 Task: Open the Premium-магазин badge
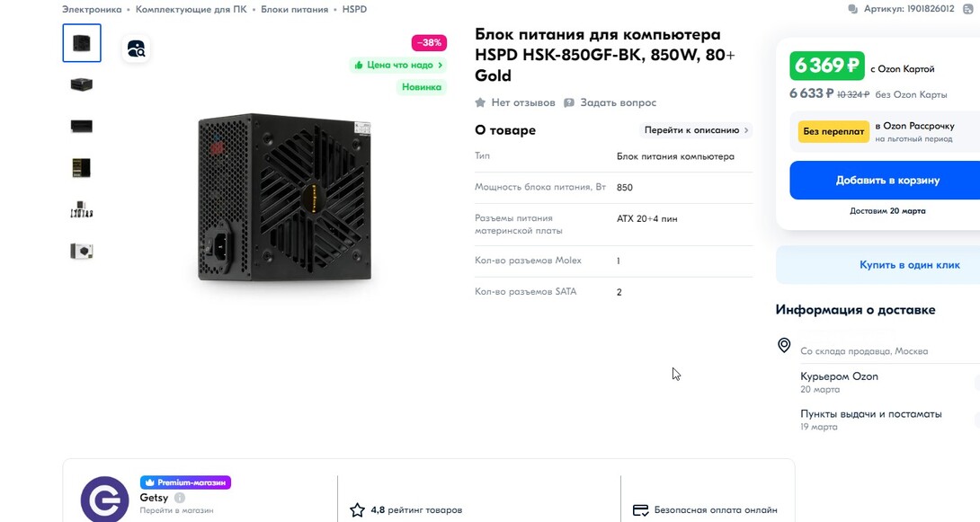coord(185,482)
